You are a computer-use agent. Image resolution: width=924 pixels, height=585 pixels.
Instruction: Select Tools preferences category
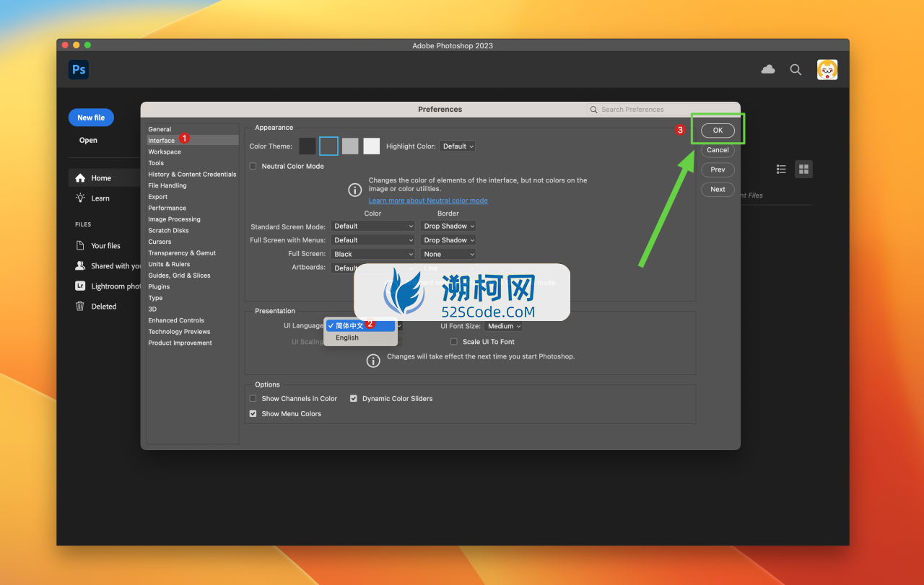(192, 163)
